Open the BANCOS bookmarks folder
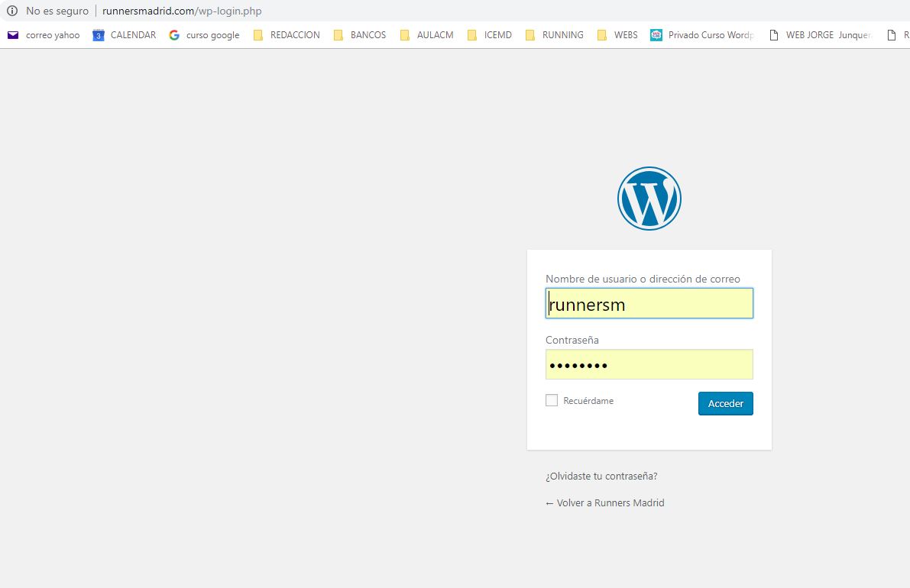910x588 pixels. [360, 35]
